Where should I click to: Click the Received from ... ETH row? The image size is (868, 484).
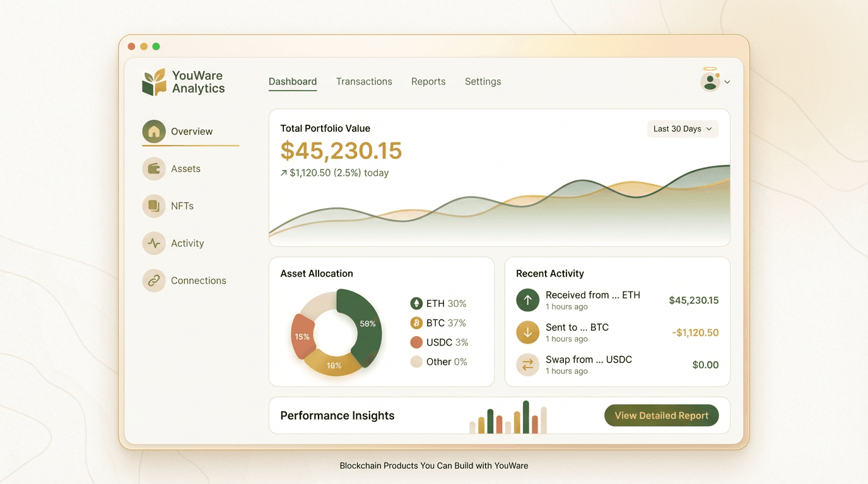point(617,301)
